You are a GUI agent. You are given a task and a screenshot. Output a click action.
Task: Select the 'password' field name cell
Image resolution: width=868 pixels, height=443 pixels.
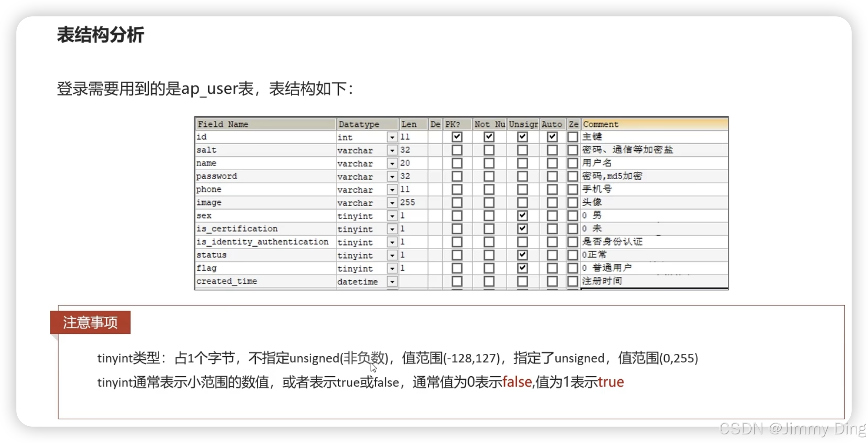(x=266, y=176)
